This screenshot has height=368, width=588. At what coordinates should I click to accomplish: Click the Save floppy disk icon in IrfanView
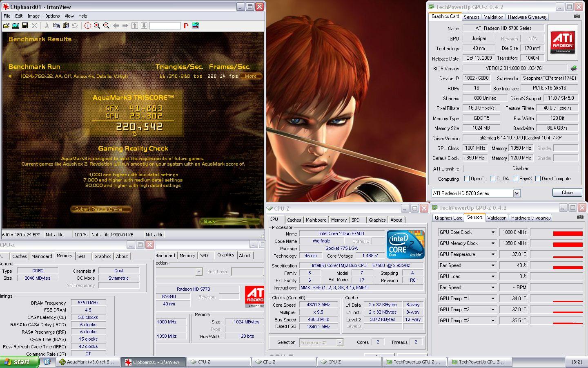tap(25, 25)
